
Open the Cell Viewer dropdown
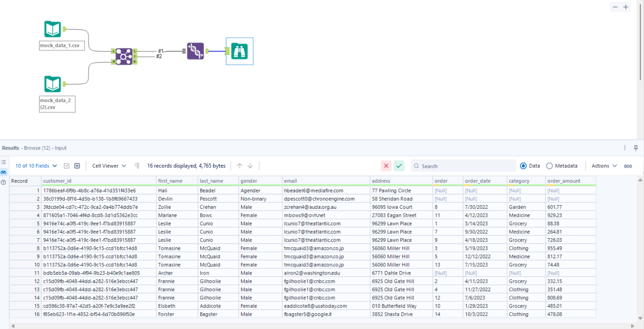109,166
